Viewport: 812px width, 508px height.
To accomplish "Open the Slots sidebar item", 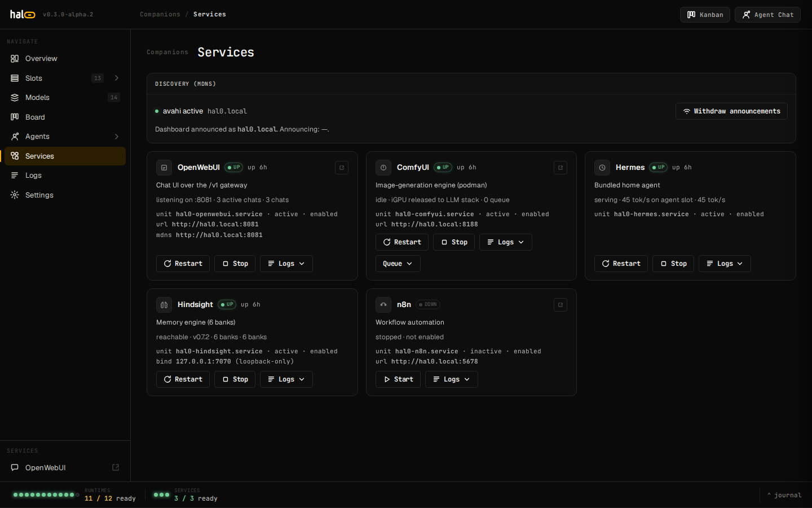I will point(65,78).
